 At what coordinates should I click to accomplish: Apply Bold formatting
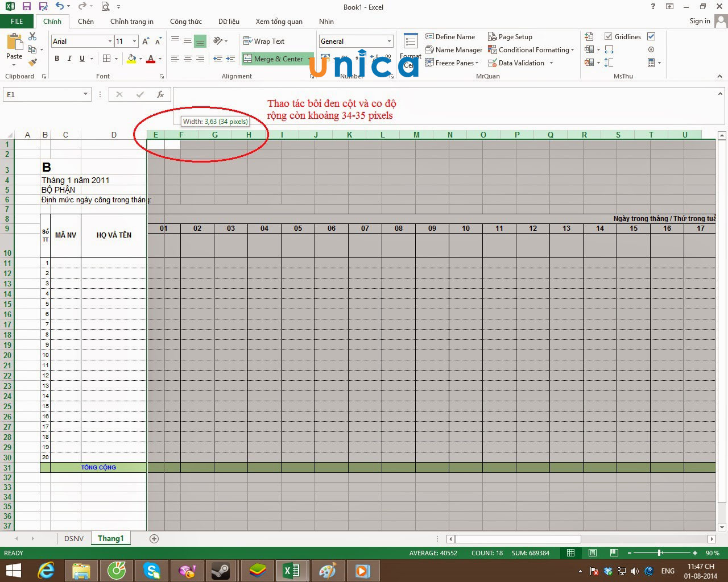click(x=57, y=59)
